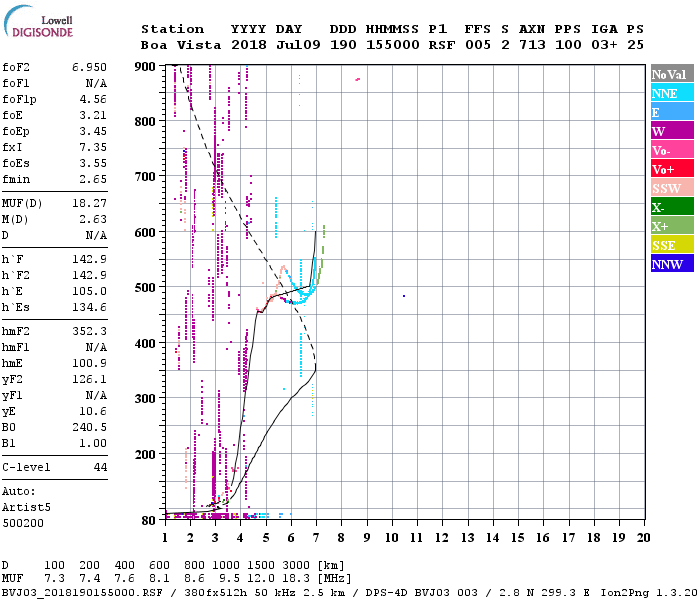Click the DPS-4D BVJO3 003 instrument text

pyautogui.click(x=421, y=593)
